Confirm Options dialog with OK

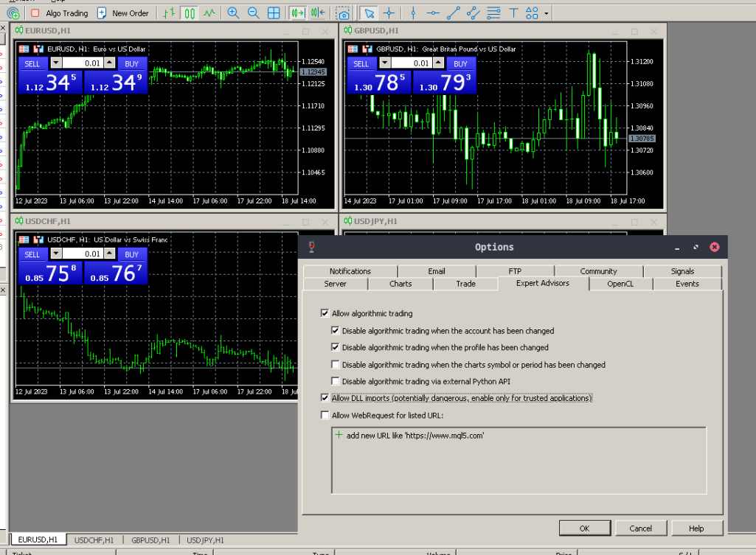(x=585, y=528)
